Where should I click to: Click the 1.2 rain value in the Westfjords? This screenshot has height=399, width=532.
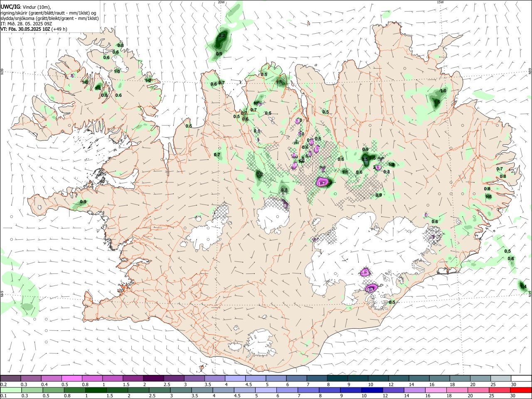148,81
